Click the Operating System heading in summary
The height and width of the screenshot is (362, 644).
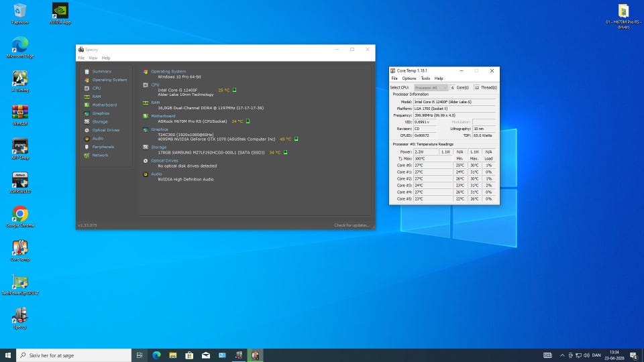coord(168,71)
